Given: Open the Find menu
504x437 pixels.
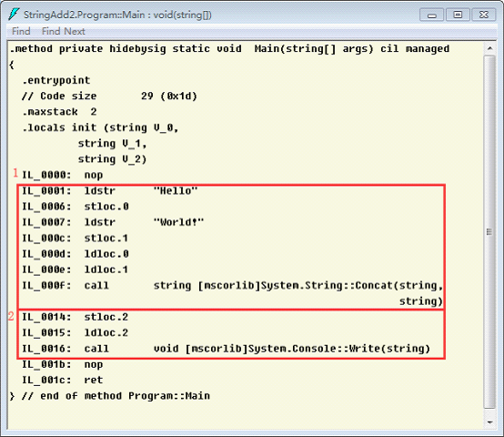Looking at the screenshot, I should coord(21,31).
